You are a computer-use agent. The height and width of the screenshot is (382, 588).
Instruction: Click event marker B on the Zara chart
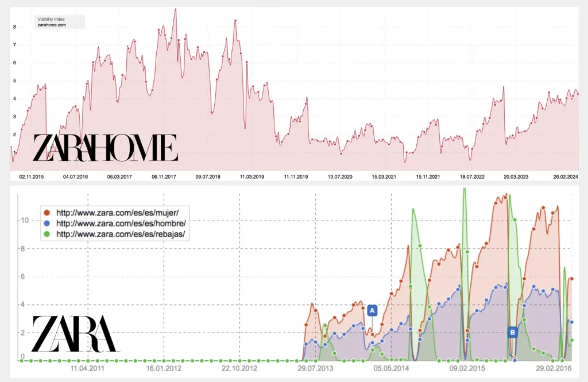click(512, 333)
